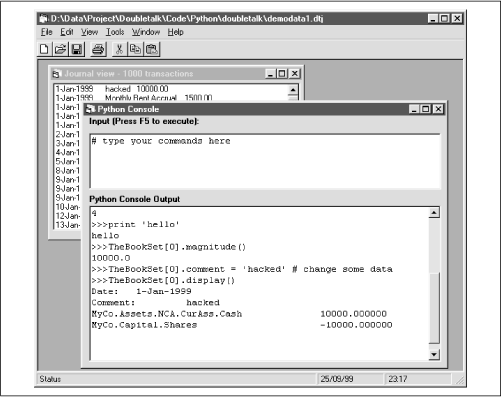Viewport: 502px width, 398px height.
Task: Select the 4-Jan journal row
Action: point(68,152)
